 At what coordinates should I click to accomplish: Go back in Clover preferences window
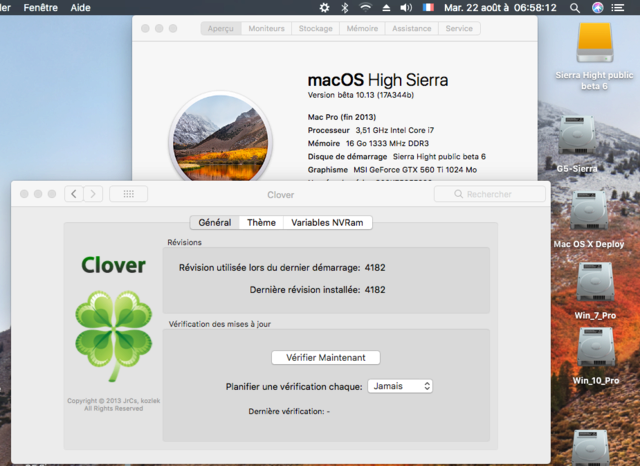pos(74,194)
